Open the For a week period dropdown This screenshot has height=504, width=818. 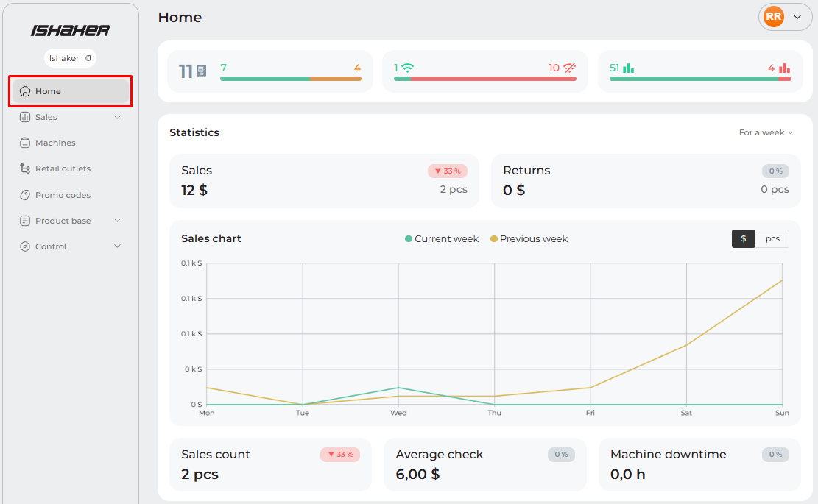766,133
